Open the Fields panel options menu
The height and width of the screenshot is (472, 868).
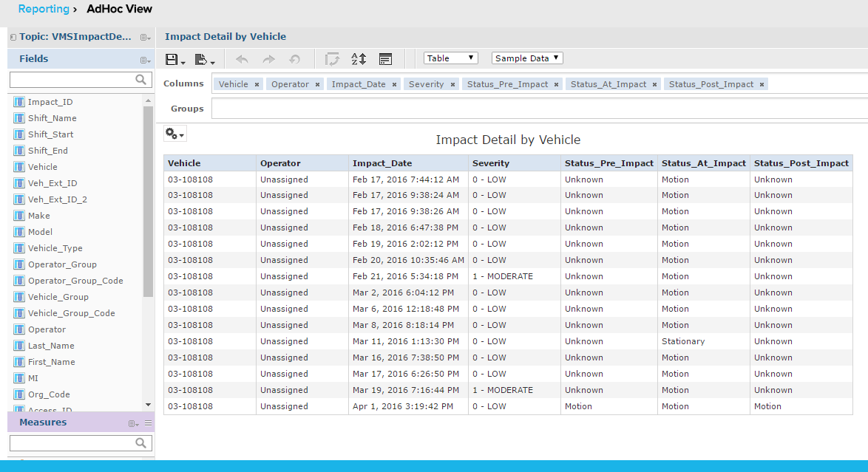pos(145,60)
